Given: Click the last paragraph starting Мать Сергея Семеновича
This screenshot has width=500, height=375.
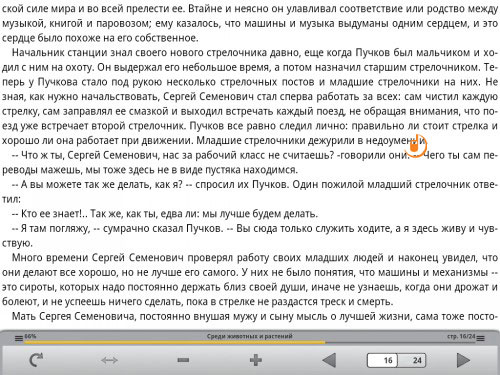Looking at the screenshot, I should point(255,316).
